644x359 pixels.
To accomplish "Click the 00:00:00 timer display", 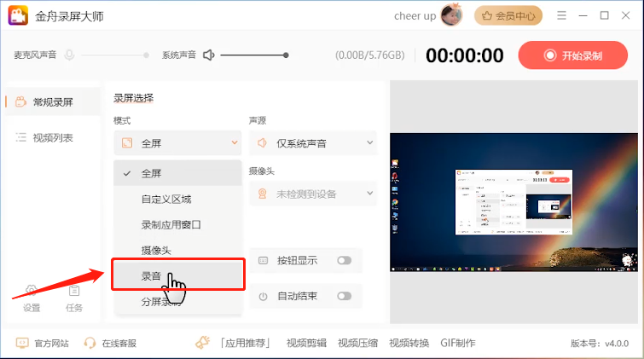I will click(465, 55).
